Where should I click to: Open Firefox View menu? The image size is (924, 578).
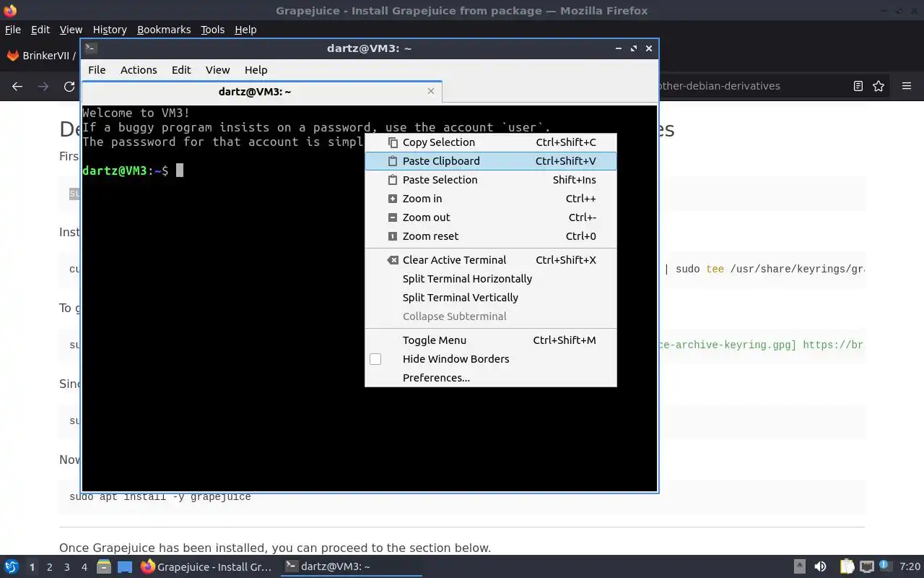coord(71,30)
